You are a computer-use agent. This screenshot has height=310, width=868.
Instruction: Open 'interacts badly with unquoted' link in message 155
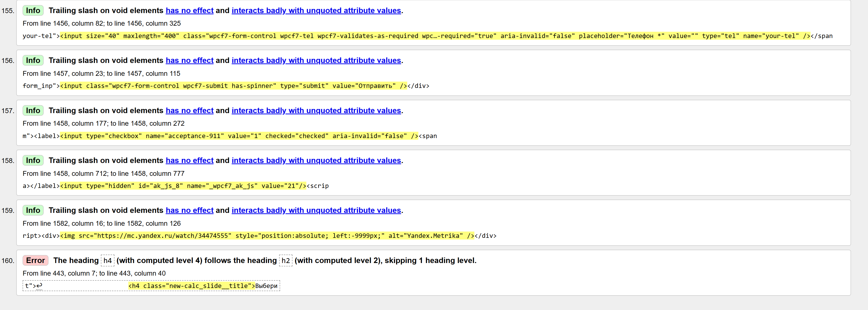coord(316,10)
